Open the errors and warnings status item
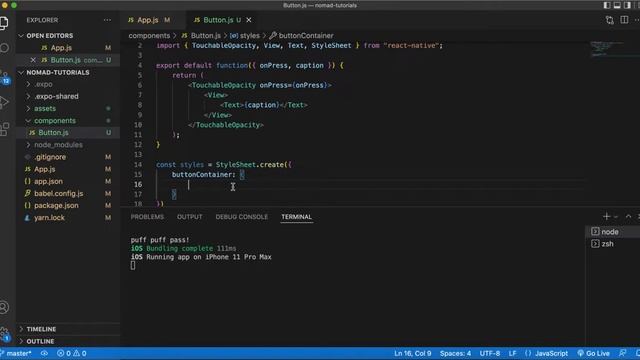The height and width of the screenshot is (360, 640). (71, 353)
